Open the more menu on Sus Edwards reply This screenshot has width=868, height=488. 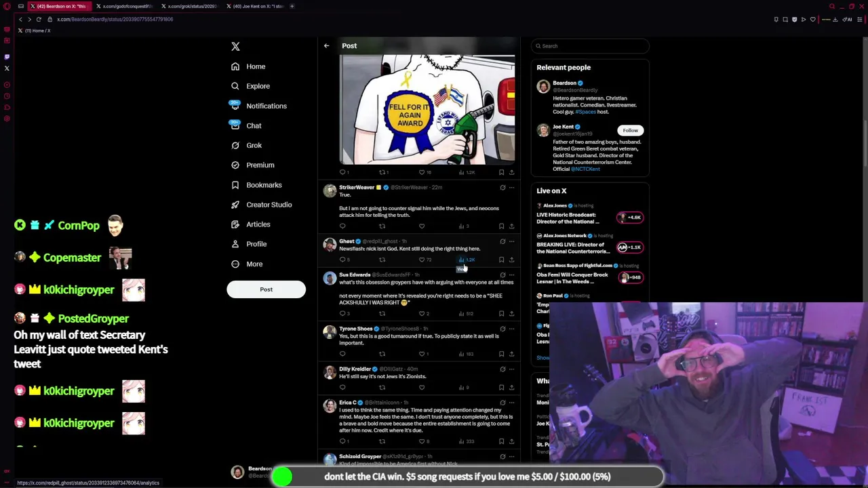point(512,274)
